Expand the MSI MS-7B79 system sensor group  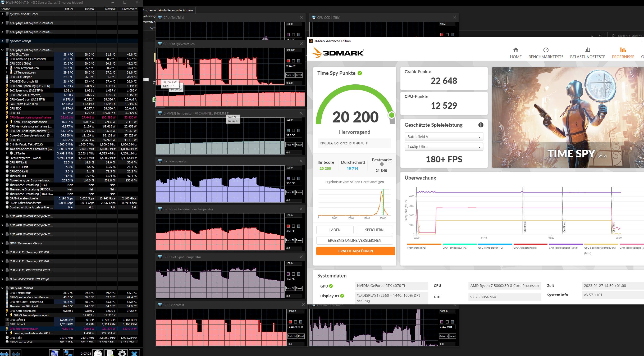click(x=2, y=14)
